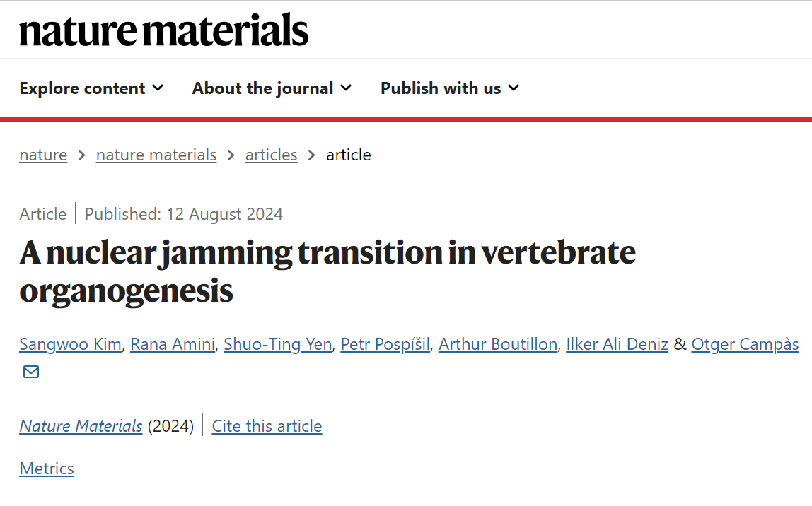Click author Arthur Boutillon
Viewport: 812px width, 506px height.
(498, 344)
